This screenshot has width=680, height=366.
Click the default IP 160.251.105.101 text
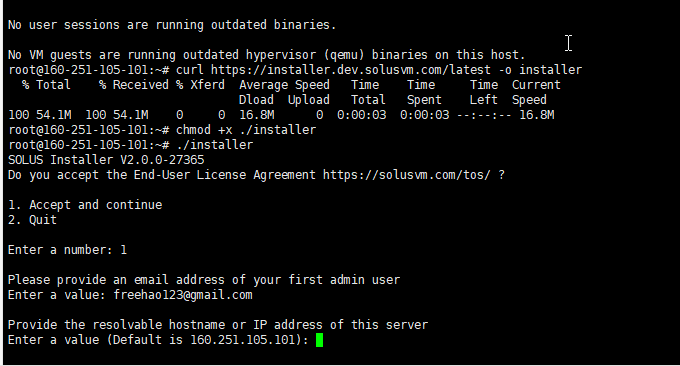[x=243, y=340]
